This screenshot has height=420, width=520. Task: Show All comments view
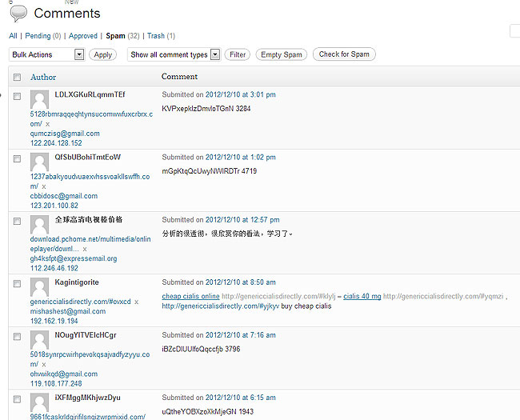[x=13, y=36]
